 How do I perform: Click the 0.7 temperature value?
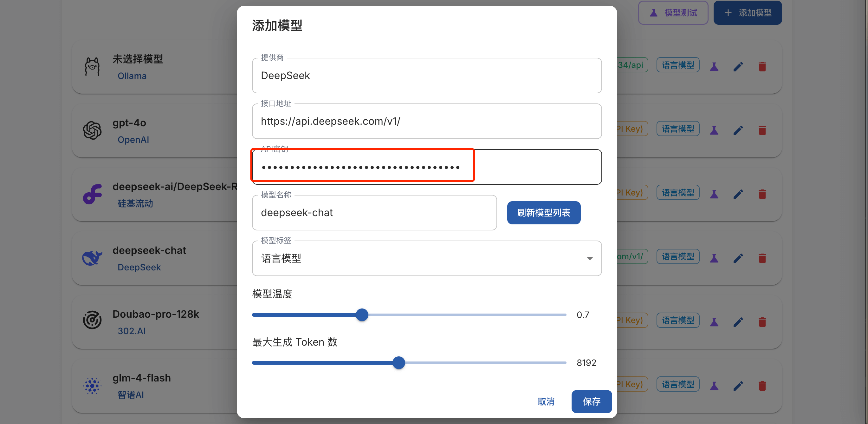pyautogui.click(x=583, y=315)
